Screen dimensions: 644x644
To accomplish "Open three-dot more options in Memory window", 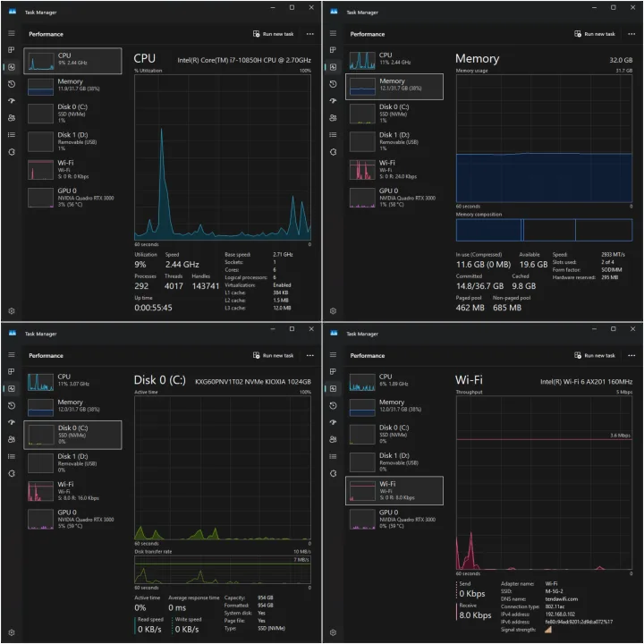I will click(x=631, y=34).
